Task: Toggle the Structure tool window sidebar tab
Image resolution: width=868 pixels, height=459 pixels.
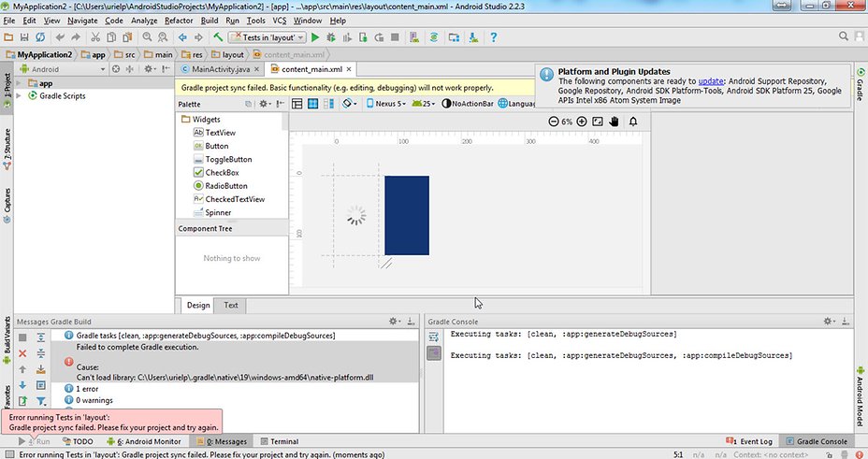Action: click(x=7, y=150)
